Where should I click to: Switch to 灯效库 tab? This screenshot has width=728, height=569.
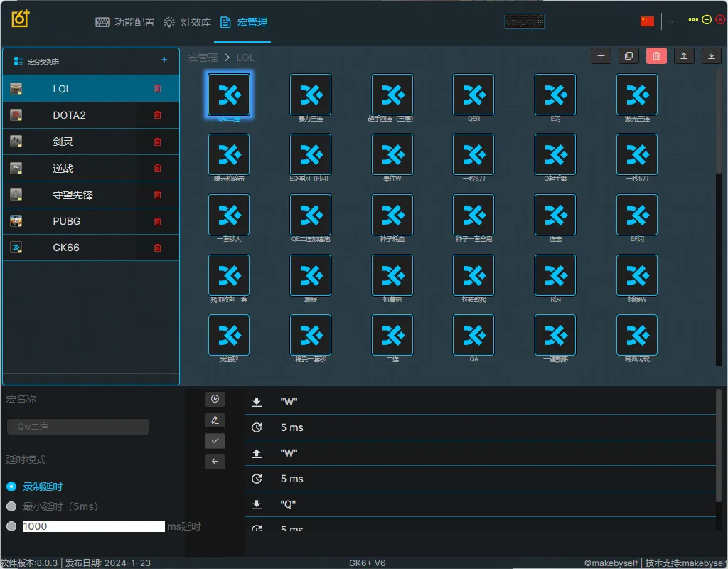[x=187, y=22]
